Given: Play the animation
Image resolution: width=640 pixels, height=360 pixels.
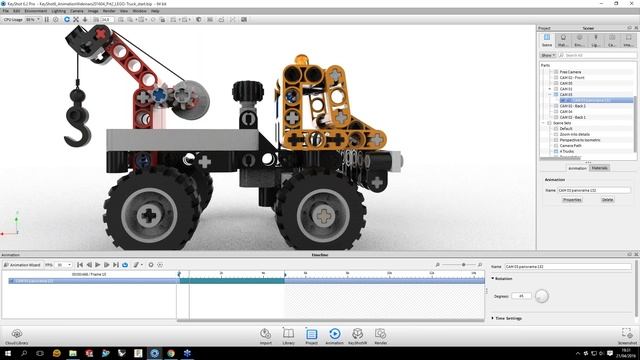Looking at the screenshot, I should click(x=98, y=265).
